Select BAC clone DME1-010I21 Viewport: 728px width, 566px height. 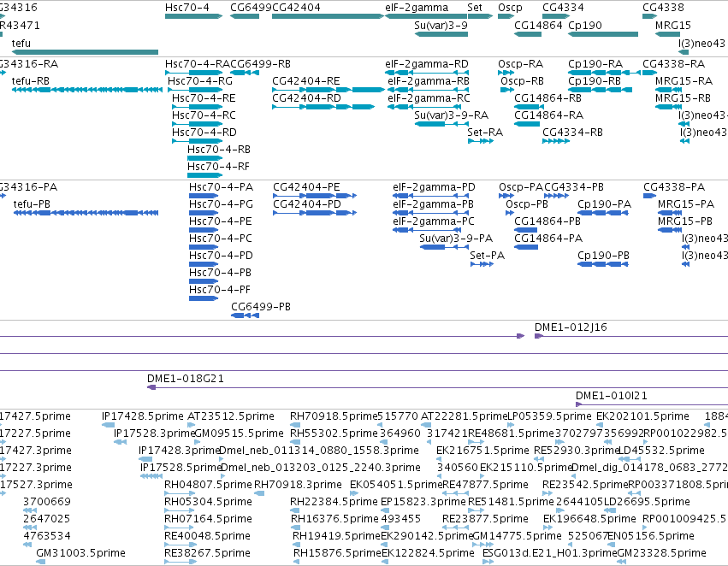pos(652,404)
